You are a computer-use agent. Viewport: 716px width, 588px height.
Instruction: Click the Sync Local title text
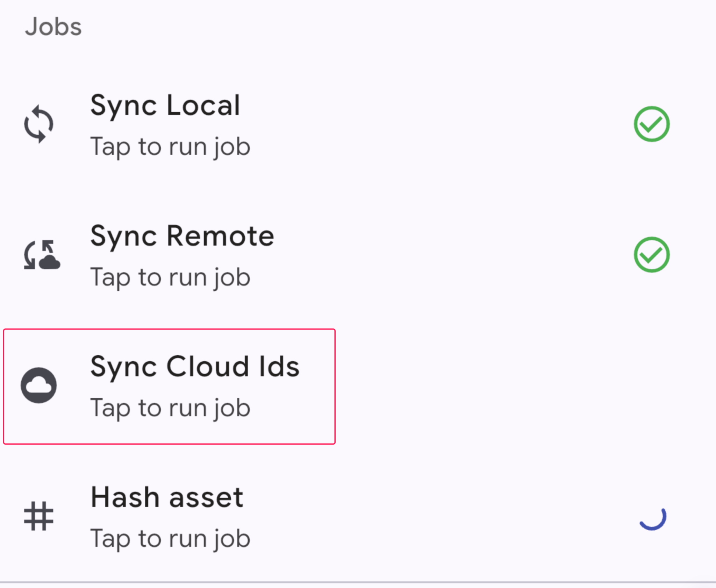[165, 105]
